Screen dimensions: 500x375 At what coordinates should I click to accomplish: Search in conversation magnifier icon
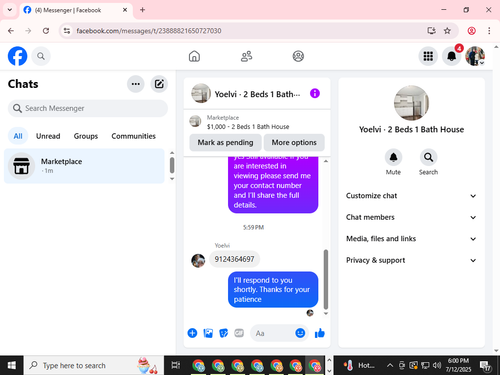[x=428, y=157]
